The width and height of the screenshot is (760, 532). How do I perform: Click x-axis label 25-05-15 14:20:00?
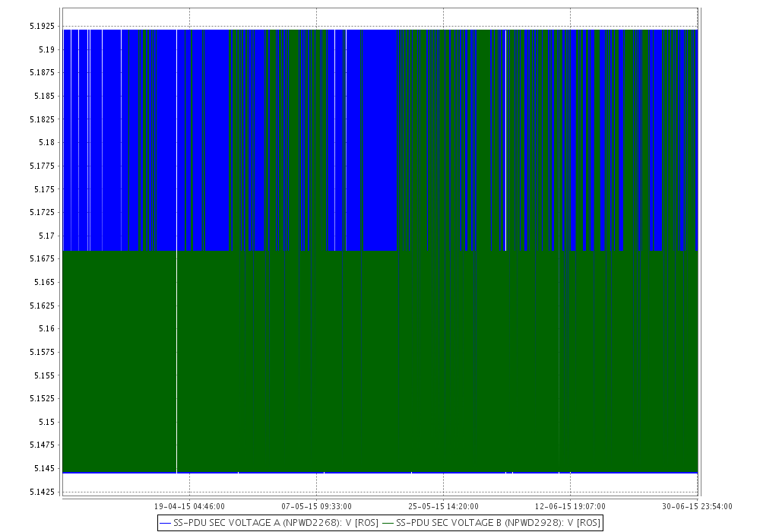pyautogui.click(x=443, y=506)
